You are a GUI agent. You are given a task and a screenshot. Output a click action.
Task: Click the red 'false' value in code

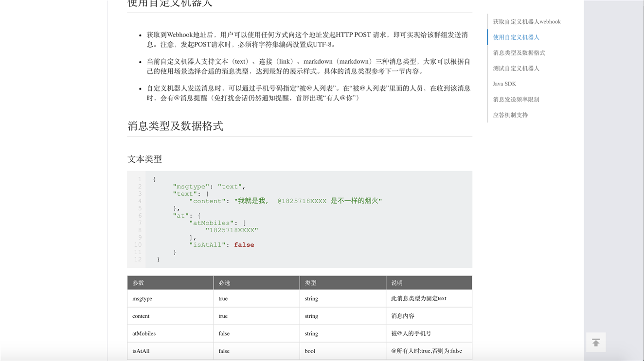[244, 245]
